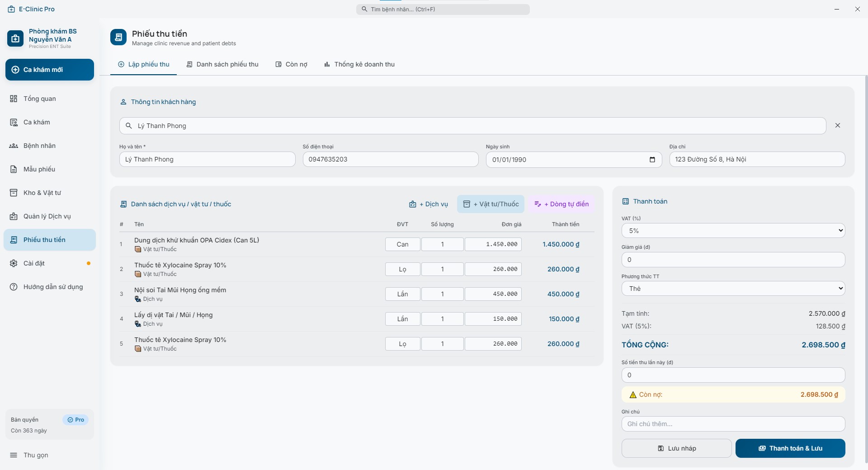Click the Phiếu thu tiền sidebar item
Viewport: 868px width, 470px height.
coord(50,240)
